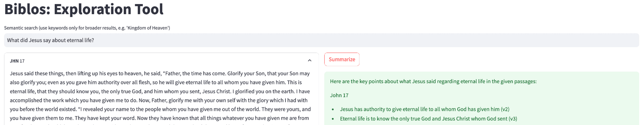Collapse the JHN 17 chevron icon
644x125 pixels.
309,61
